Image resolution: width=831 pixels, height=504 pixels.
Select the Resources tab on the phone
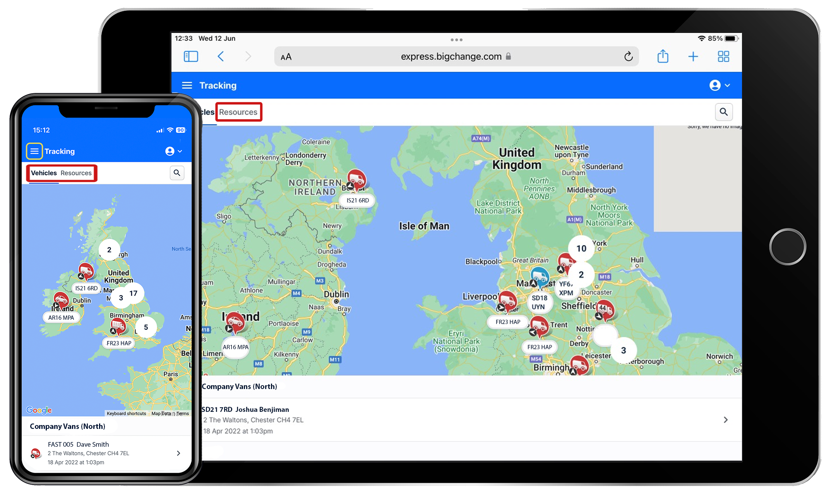pos(76,173)
